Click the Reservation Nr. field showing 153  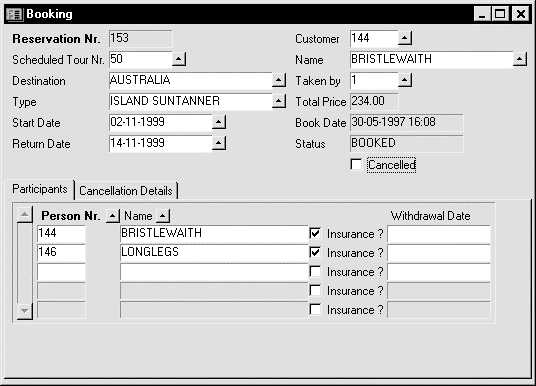tap(140, 38)
